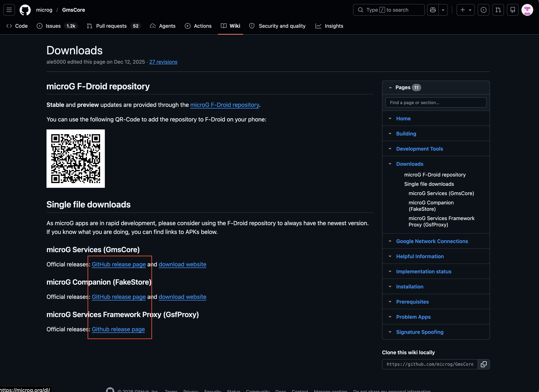Jump to Services Framework Proxy (GsfProxy) in sidebar
This screenshot has width=539, height=392.
[x=442, y=221]
